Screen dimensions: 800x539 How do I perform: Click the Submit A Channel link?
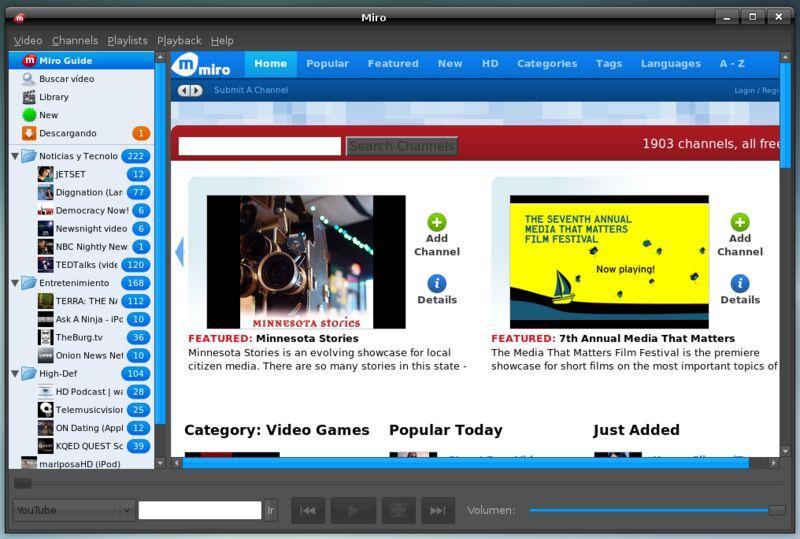(x=251, y=90)
